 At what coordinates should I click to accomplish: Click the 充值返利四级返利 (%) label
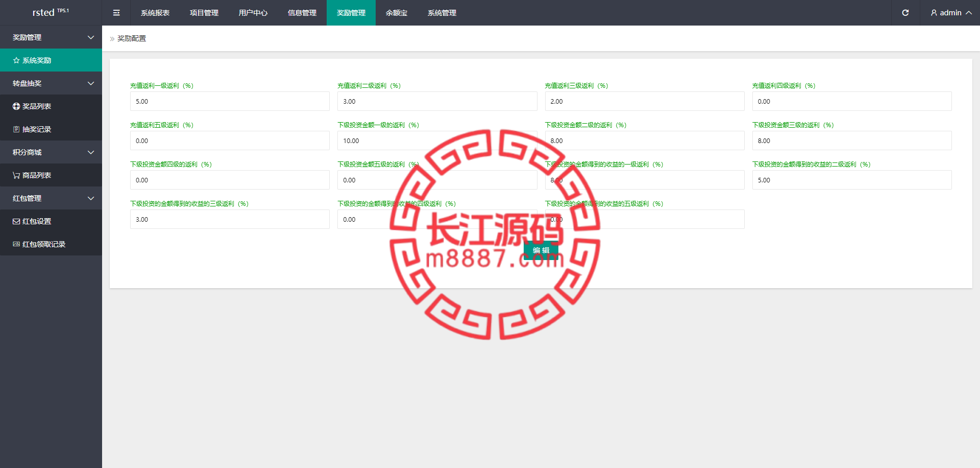coord(784,86)
